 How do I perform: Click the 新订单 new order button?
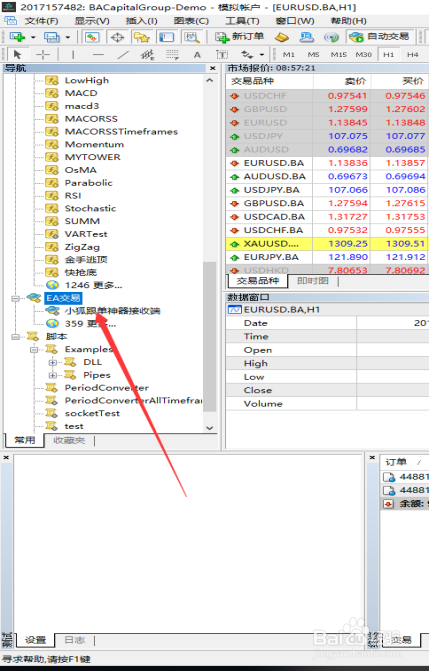point(240,37)
